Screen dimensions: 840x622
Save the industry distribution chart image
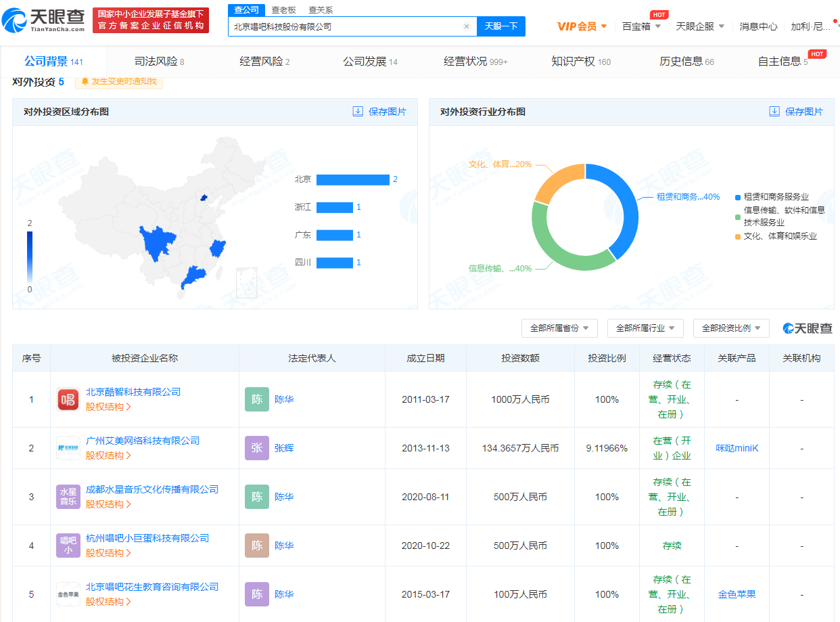[796, 112]
